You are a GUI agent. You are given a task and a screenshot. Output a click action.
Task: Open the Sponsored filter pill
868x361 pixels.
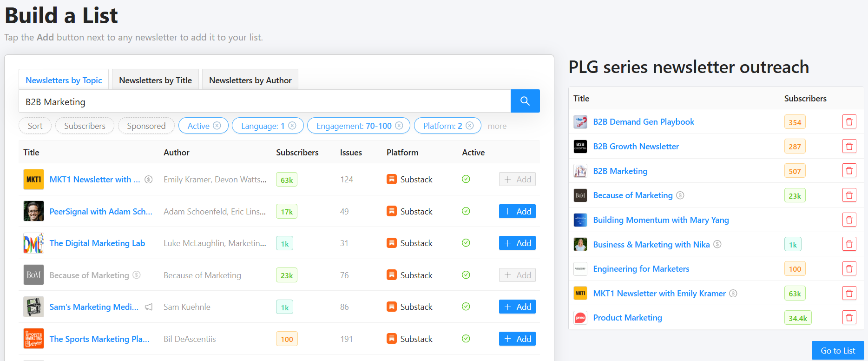pyautogui.click(x=146, y=126)
